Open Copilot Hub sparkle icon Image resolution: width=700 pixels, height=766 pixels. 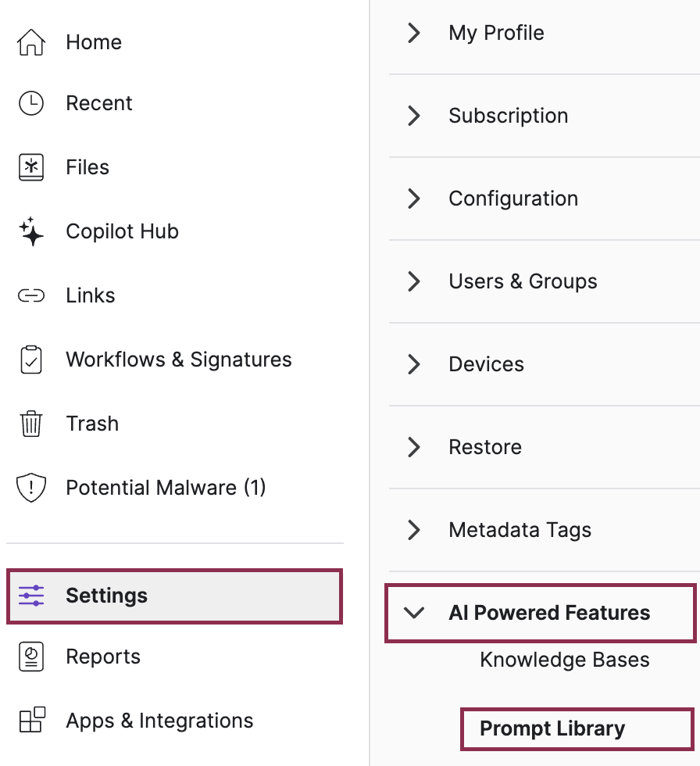[x=31, y=231]
